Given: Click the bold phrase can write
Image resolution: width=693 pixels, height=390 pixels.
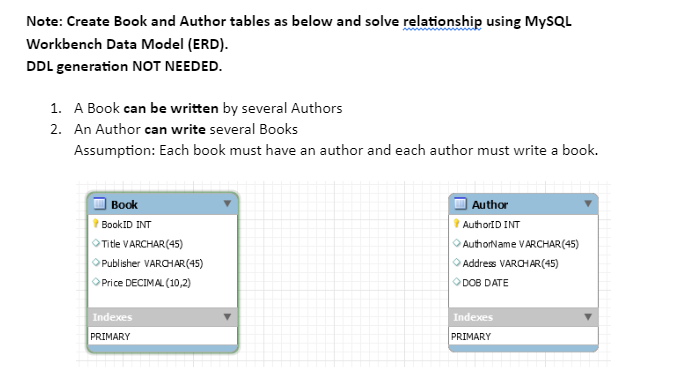Looking at the screenshot, I should click(x=175, y=130).
